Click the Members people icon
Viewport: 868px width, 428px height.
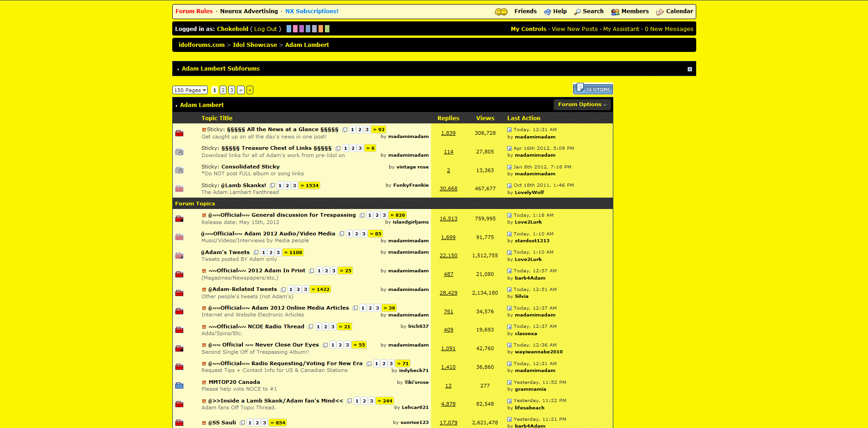click(615, 12)
